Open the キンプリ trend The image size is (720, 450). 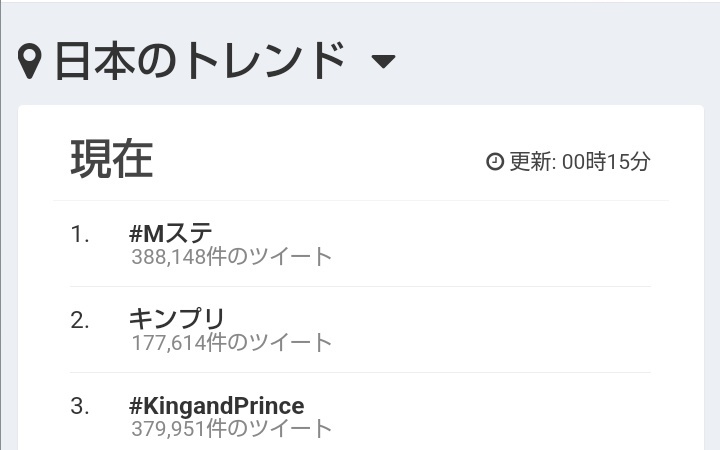(x=177, y=320)
